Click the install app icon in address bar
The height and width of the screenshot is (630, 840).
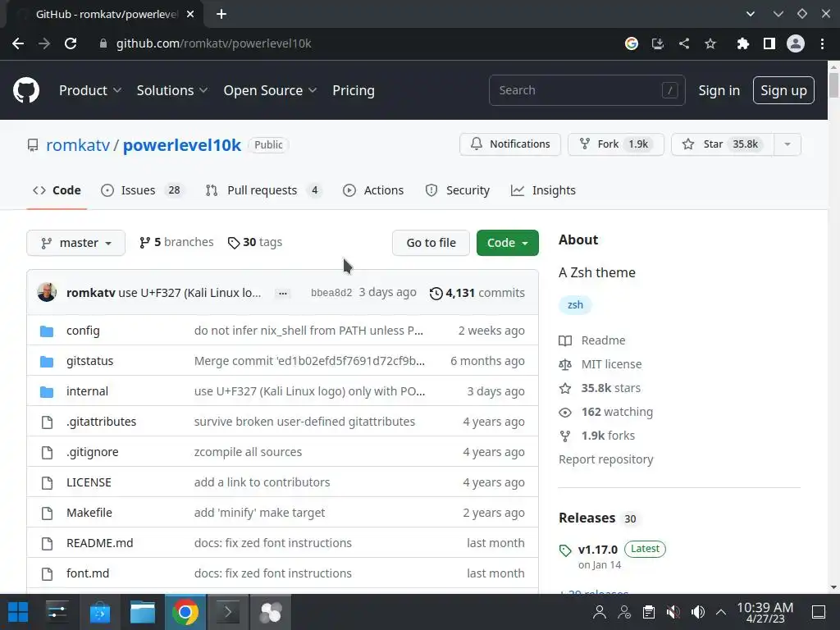[x=658, y=43]
